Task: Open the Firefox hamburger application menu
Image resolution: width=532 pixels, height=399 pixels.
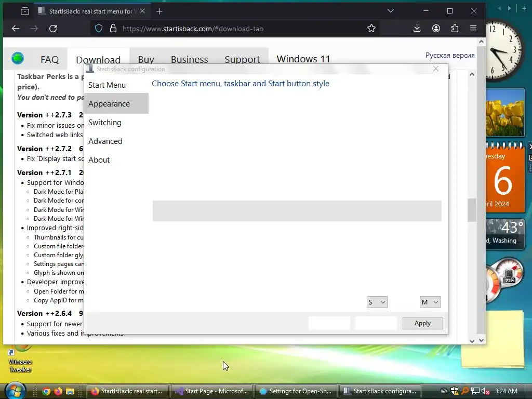Action: [473, 29]
